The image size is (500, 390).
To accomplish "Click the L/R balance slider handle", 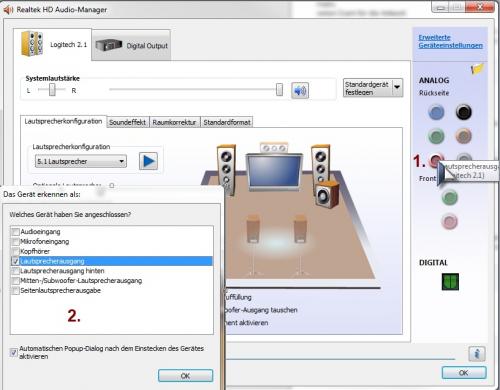I will pos(52,90).
